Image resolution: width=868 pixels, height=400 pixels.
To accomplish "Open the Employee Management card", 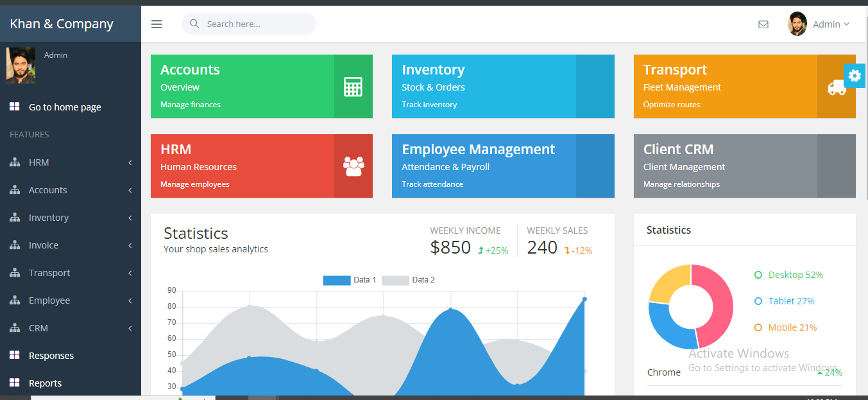I will [503, 166].
